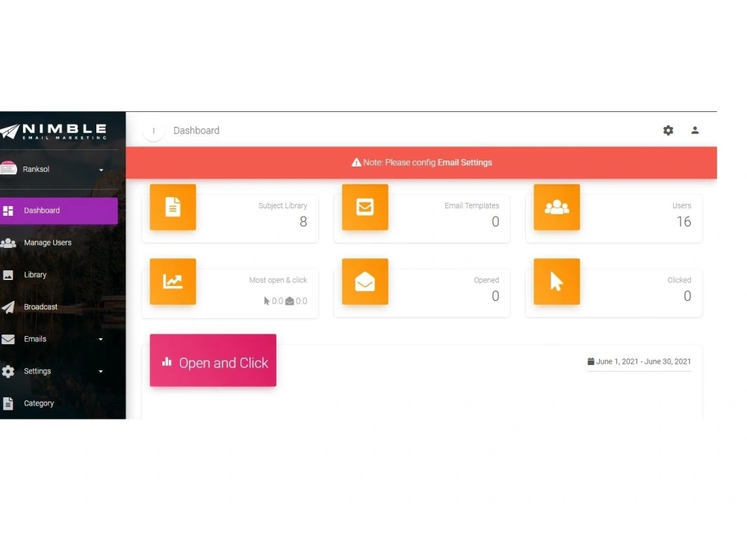Viewport: 747px width, 560px height.
Task: Click the small cursor icon beside 0:0
Action: (267, 301)
